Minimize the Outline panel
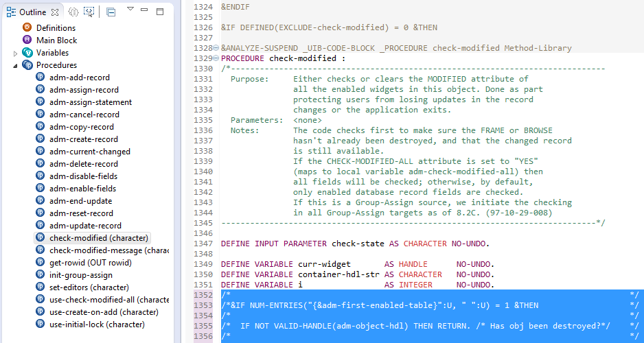The width and height of the screenshot is (644, 343). tap(144, 9)
